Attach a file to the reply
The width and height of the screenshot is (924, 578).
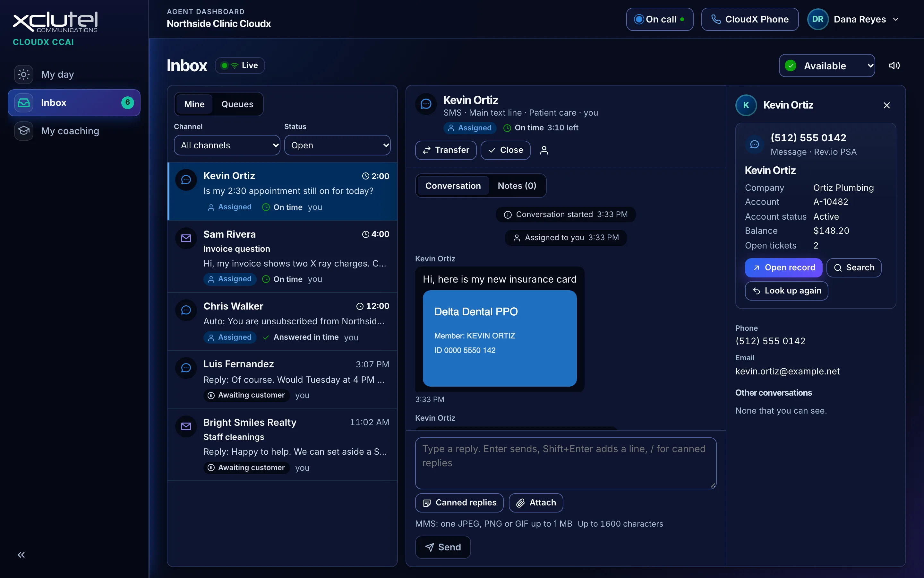coord(536,503)
